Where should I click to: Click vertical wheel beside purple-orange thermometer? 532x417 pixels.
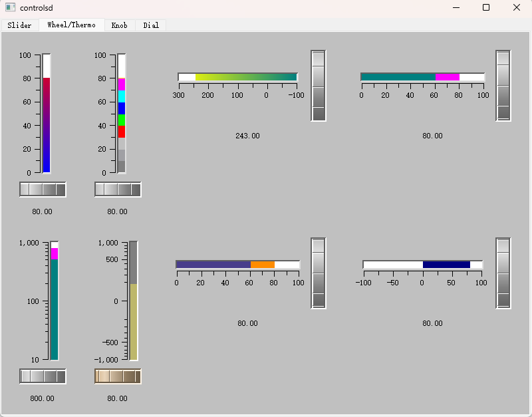319,273
